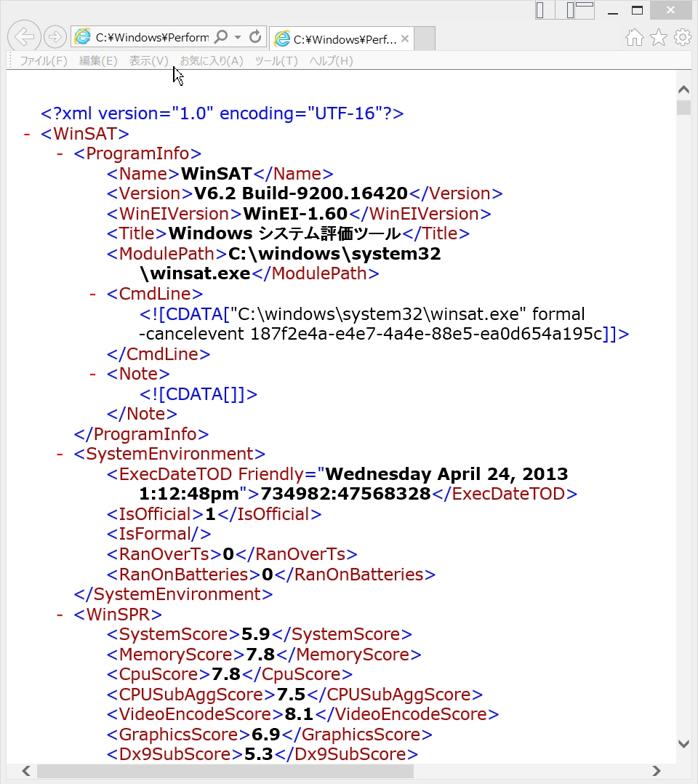Open the お気に入り(A) menu
The height and width of the screenshot is (784, 698).
(212, 61)
